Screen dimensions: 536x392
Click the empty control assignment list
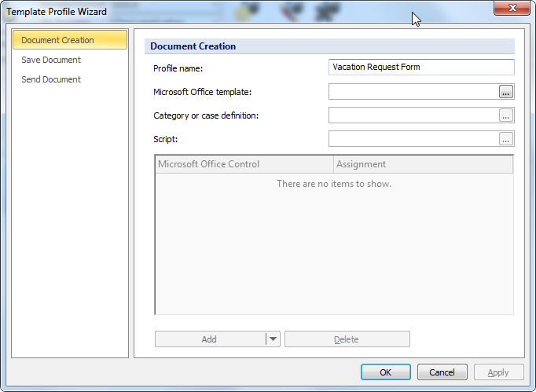pyautogui.click(x=334, y=244)
